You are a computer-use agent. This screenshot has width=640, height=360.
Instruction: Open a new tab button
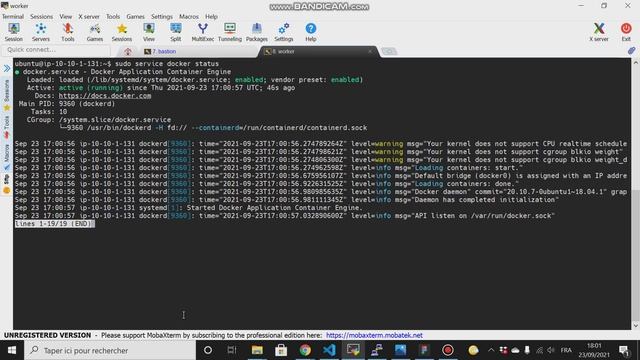389,51
